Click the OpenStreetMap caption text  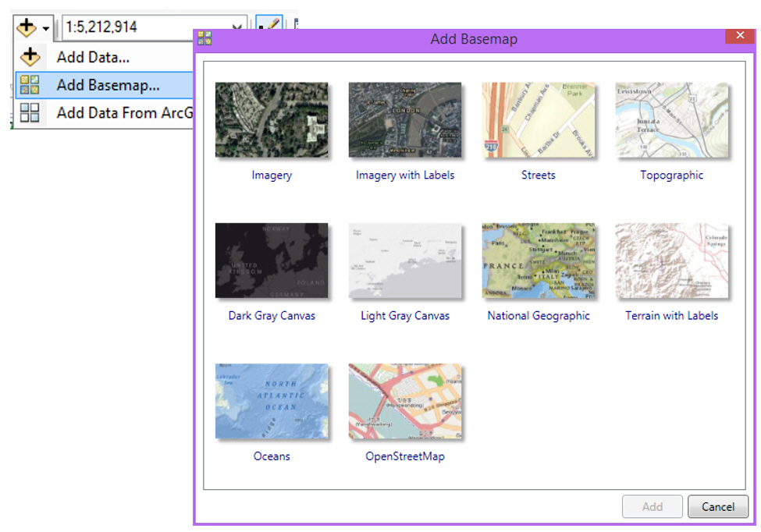tap(405, 457)
